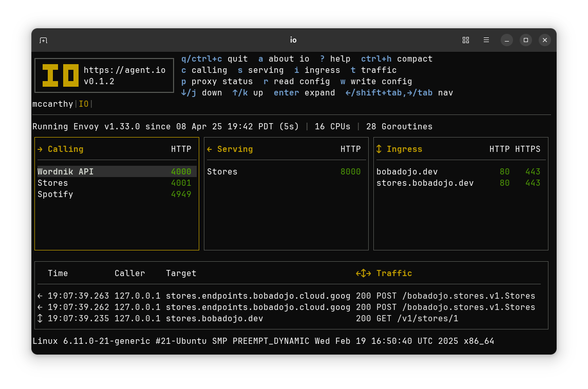
Task: Select bobadojo.dev ingress entry
Action: (x=458, y=171)
